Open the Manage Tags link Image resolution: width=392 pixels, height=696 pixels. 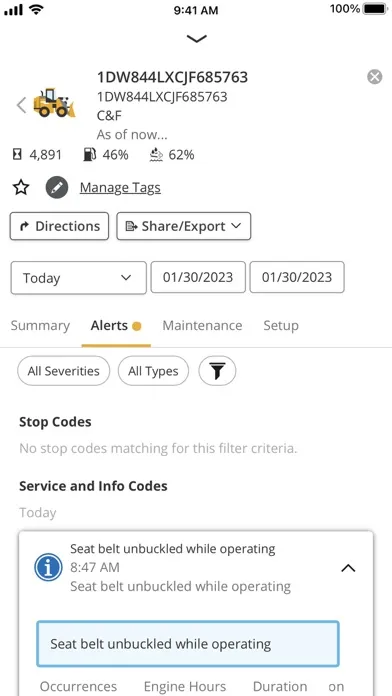pyautogui.click(x=120, y=188)
